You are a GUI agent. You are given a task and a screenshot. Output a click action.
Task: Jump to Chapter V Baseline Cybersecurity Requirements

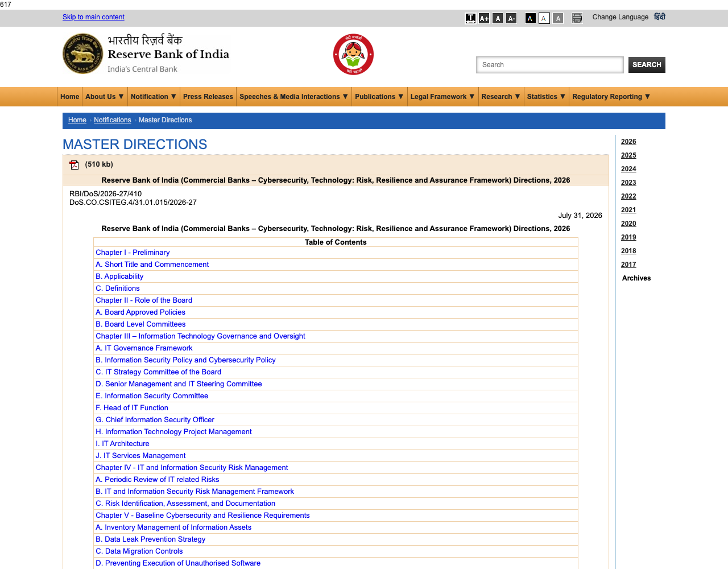point(202,516)
